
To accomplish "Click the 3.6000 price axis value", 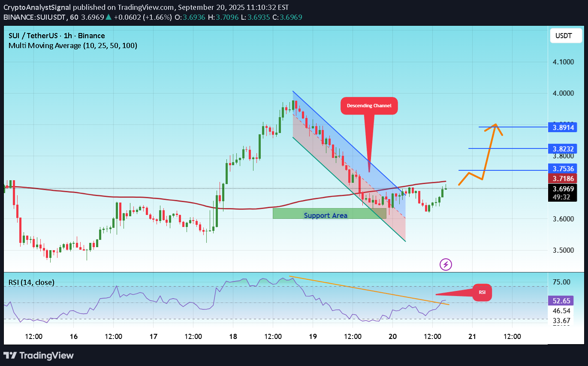I will click(x=563, y=219).
